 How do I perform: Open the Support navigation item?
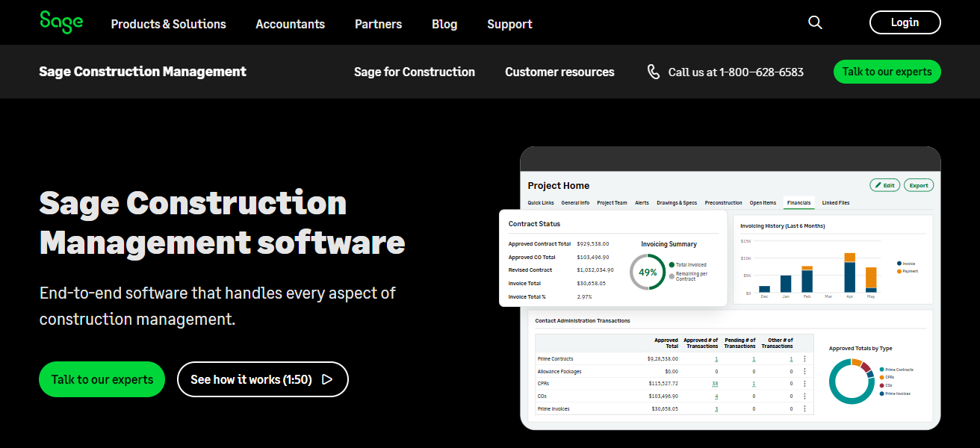[x=509, y=24]
